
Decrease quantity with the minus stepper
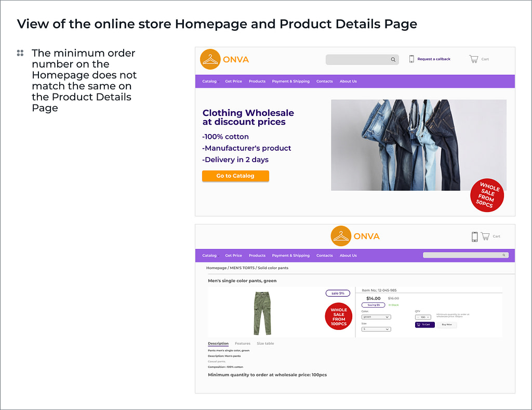click(x=418, y=318)
